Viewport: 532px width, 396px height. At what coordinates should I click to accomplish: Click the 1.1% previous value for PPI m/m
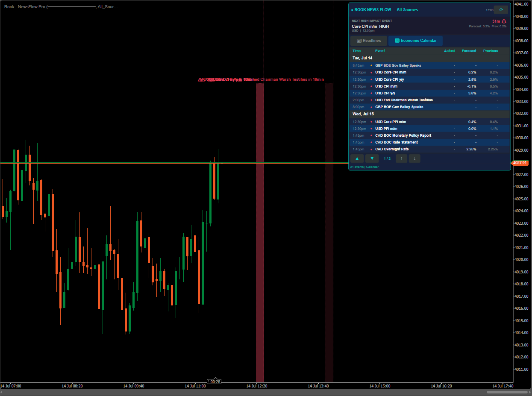(x=494, y=129)
